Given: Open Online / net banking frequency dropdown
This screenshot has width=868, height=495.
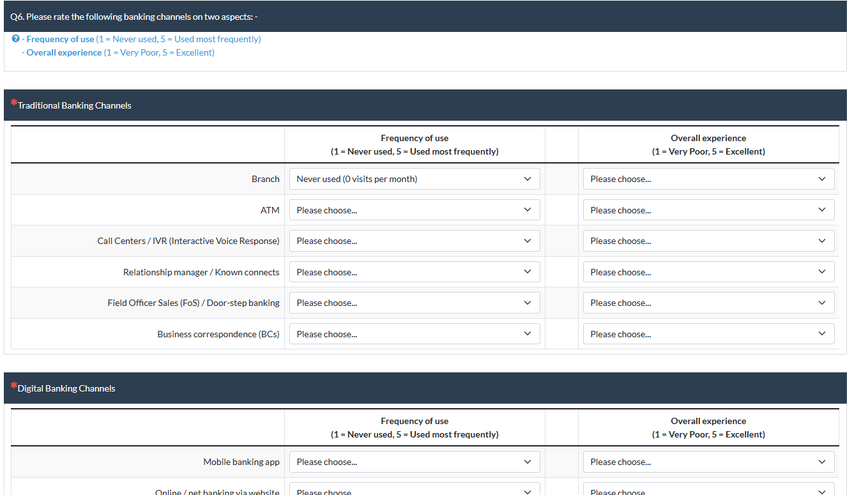Looking at the screenshot, I should click(415, 491).
